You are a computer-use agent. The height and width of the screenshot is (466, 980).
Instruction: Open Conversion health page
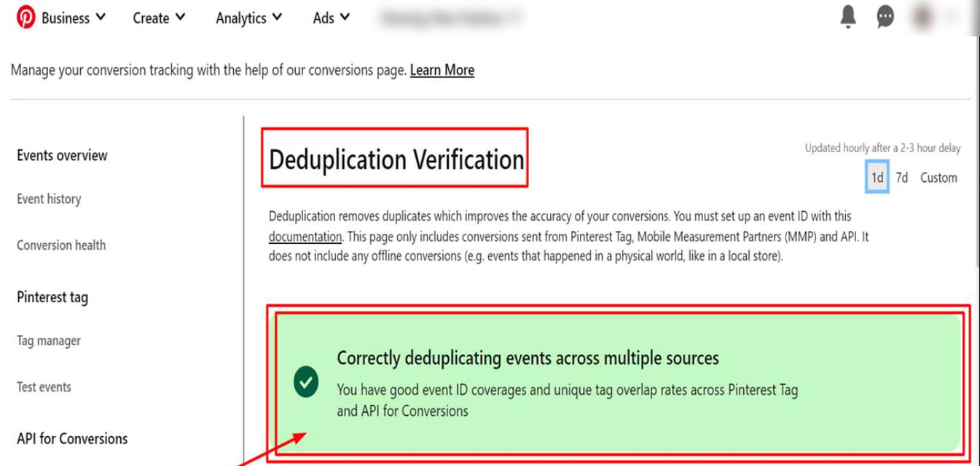click(61, 245)
